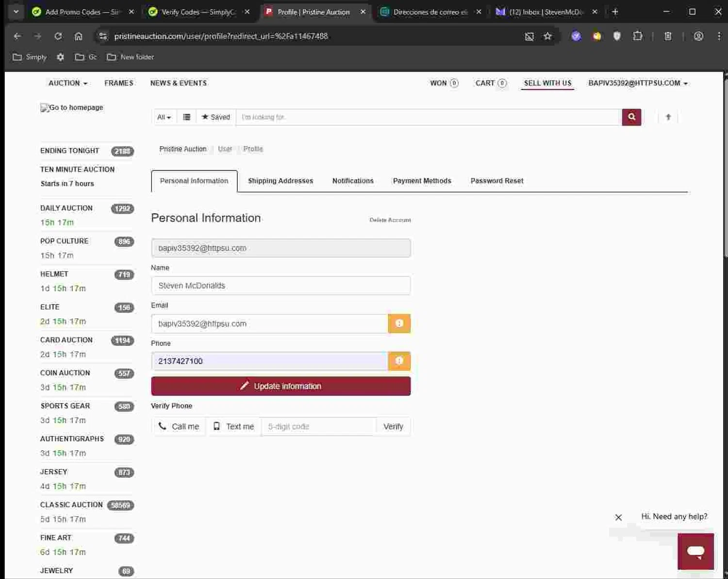Viewport: 728px width, 579px height.
Task: Click the Verify button
Action: [393, 426]
